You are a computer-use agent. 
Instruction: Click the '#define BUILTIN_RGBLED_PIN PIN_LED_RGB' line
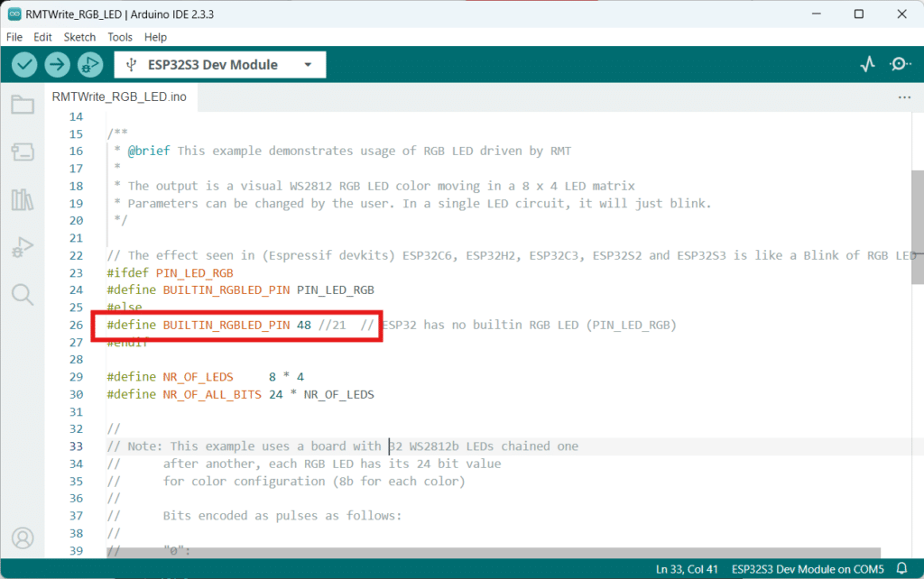240,290
